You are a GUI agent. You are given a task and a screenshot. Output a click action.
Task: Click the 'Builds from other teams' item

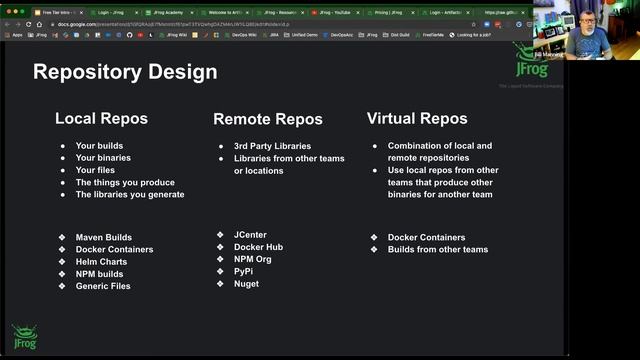click(x=438, y=249)
